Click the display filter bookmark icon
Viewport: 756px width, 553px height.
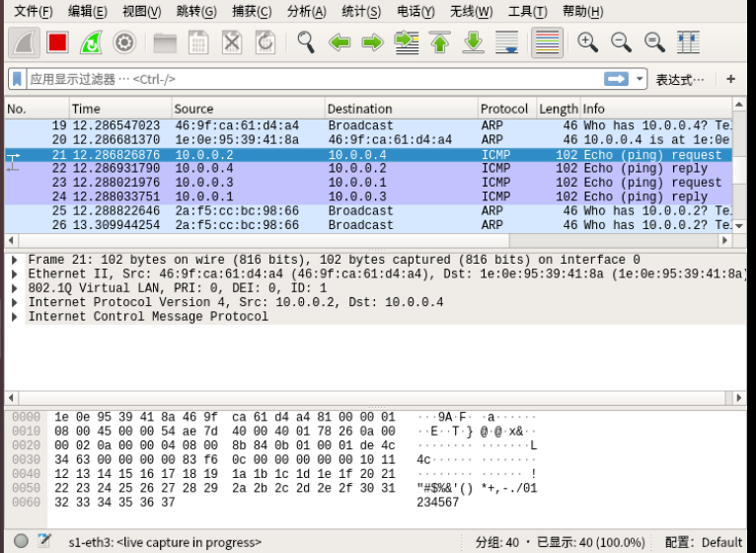tap(17, 79)
